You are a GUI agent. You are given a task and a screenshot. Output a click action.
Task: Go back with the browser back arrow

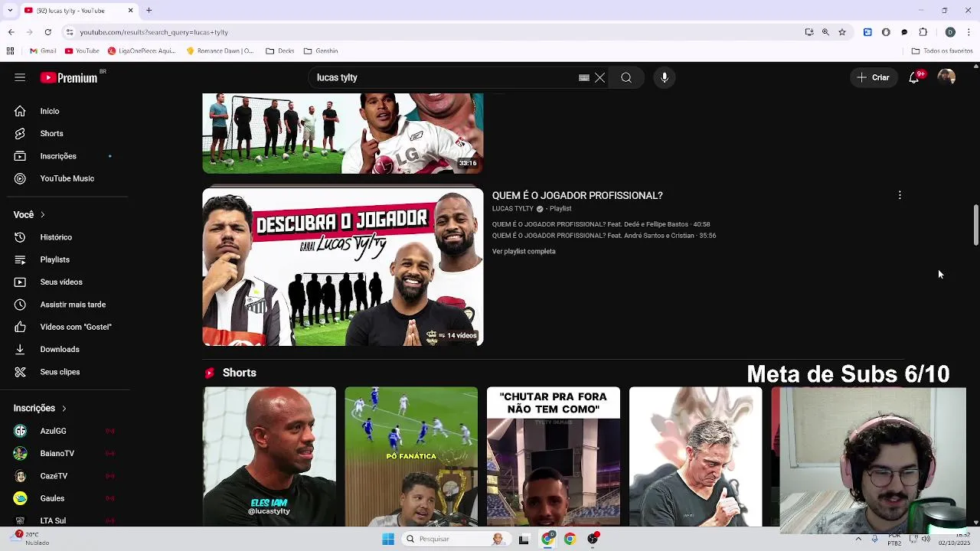[11, 32]
